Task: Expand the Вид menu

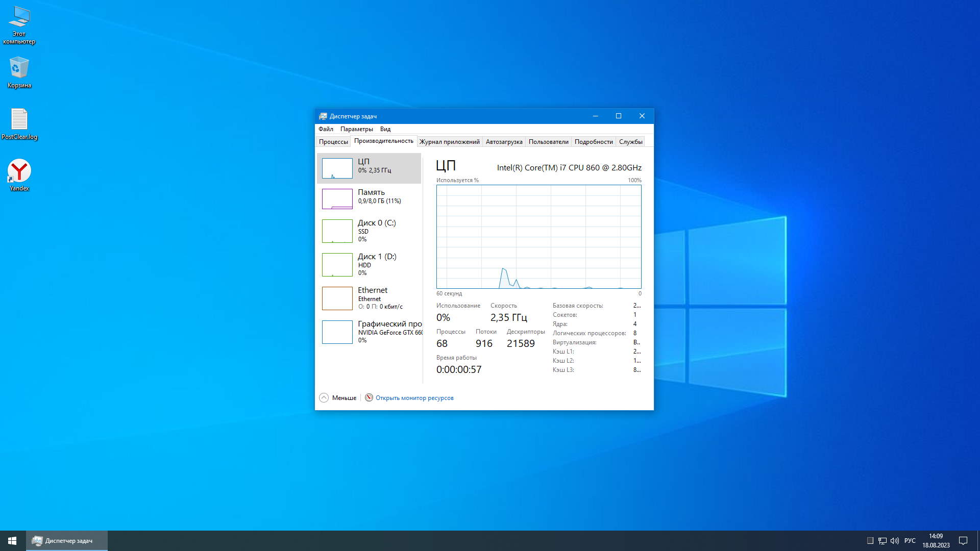Action: pyautogui.click(x=385, y=129)
